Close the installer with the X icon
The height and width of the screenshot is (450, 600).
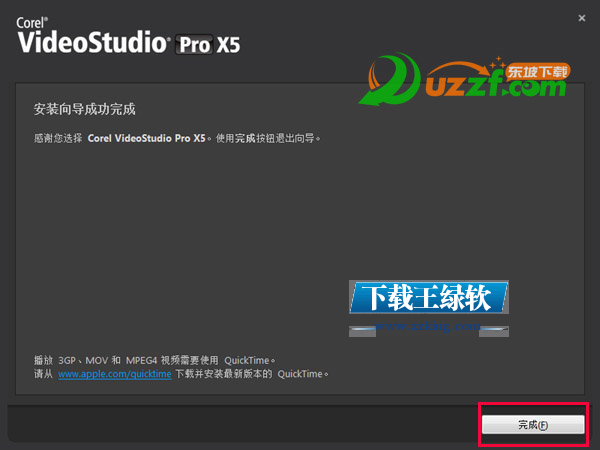pos(582,18)
